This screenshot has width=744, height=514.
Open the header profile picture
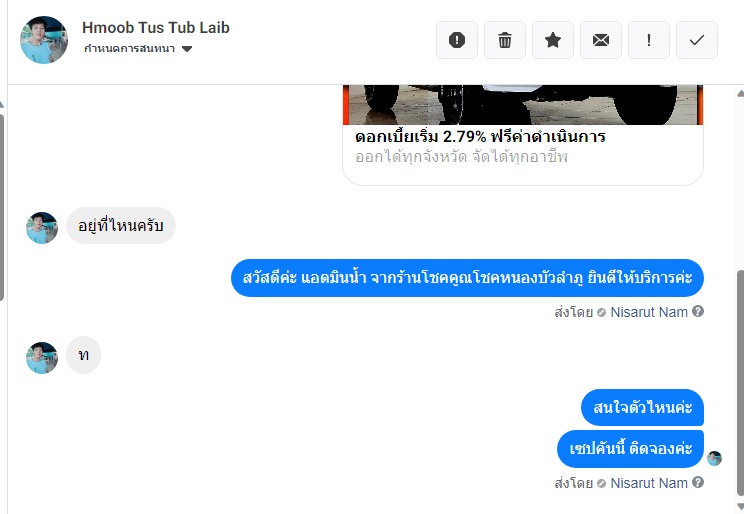(x=44, y=40)
